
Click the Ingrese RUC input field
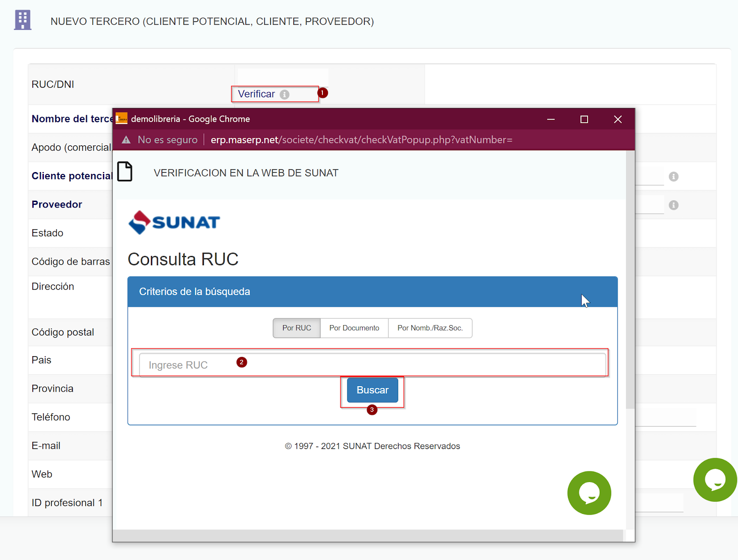pos(373,365)
